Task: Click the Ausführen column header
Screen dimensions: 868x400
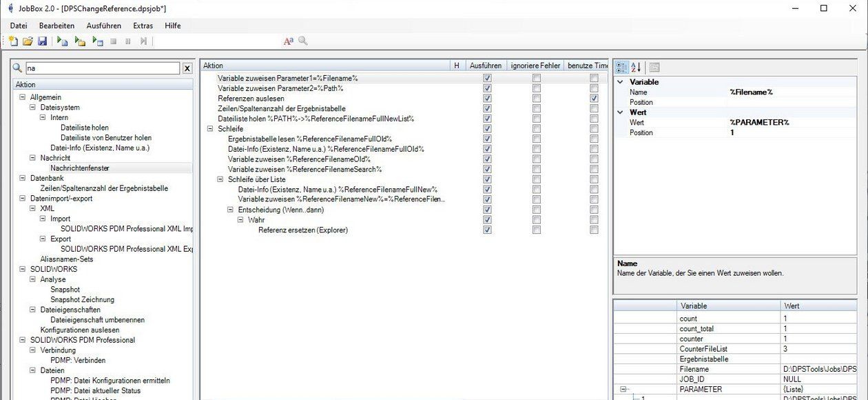Action: point(485,66)
